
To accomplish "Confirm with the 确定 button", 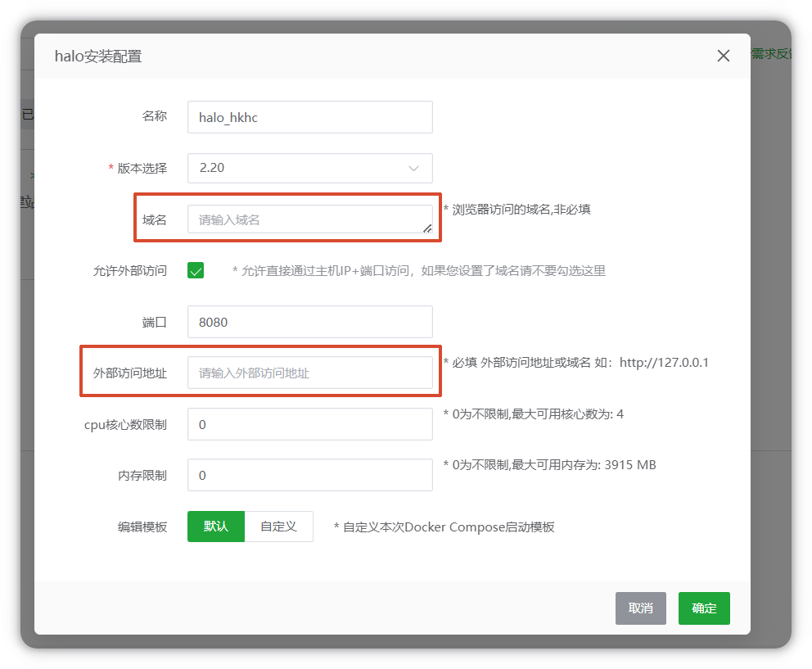I will 704,608.
